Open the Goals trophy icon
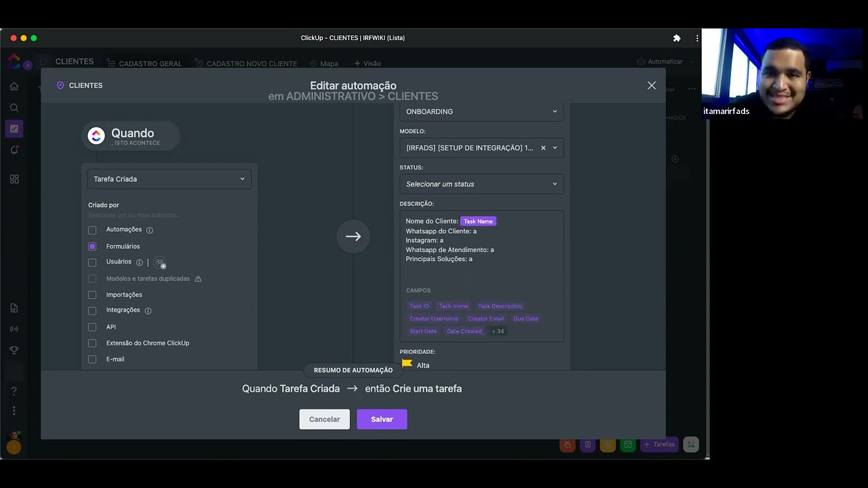Viewport: 868px width, 488px height. pyautogui.click(x=14, y=350)
